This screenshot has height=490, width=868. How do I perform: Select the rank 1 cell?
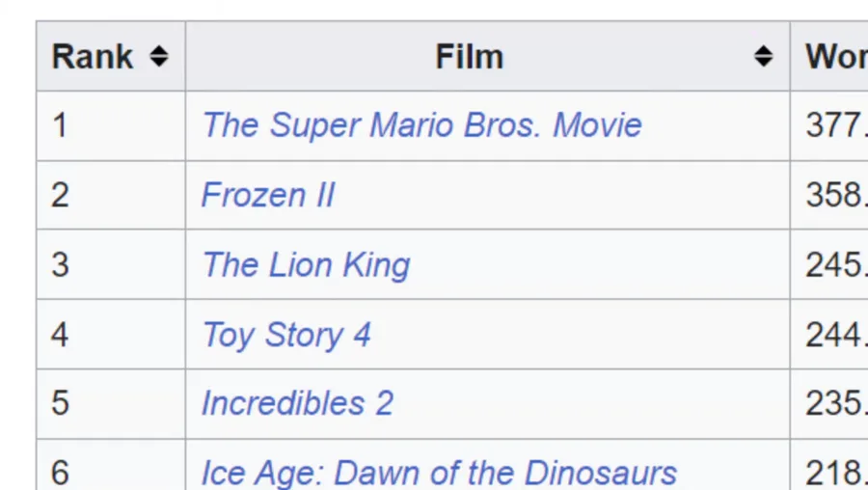click(60, 125)
